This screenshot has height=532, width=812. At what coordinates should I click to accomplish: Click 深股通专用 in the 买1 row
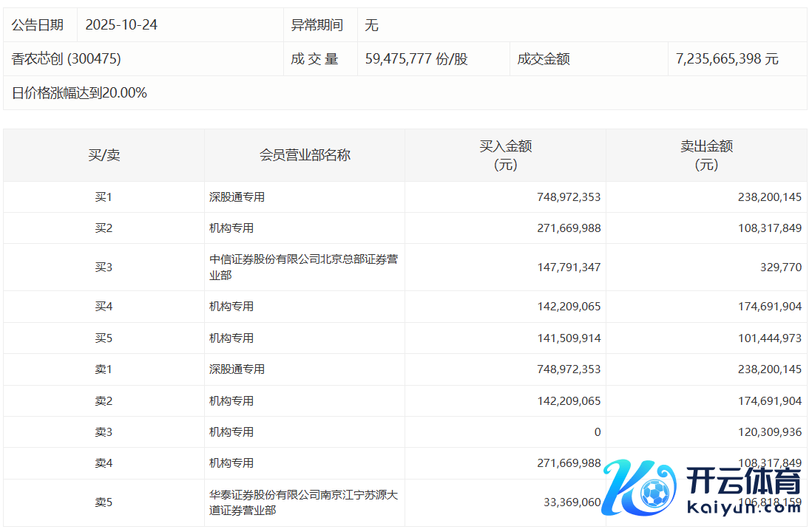(x=237, y=197)
